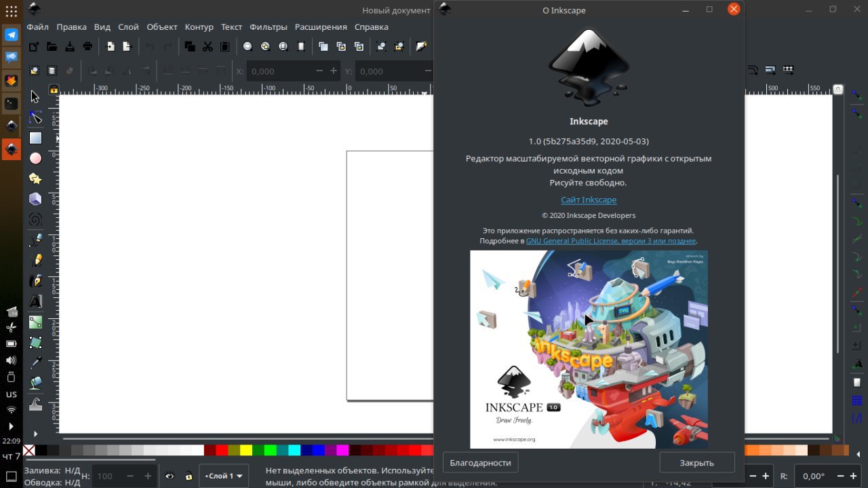Image resolution: width=868 pixels, height=488 pixels.
Task: Decrease X coordinate with minus button
Action: coord(320,71)
